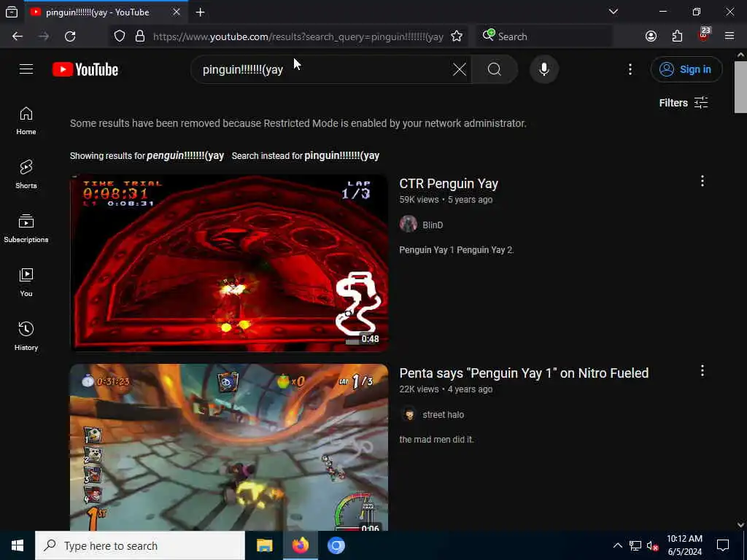747x560 pixels.
Task: Open Subscriptions in the sidebar
Action: tap(26, 228)
